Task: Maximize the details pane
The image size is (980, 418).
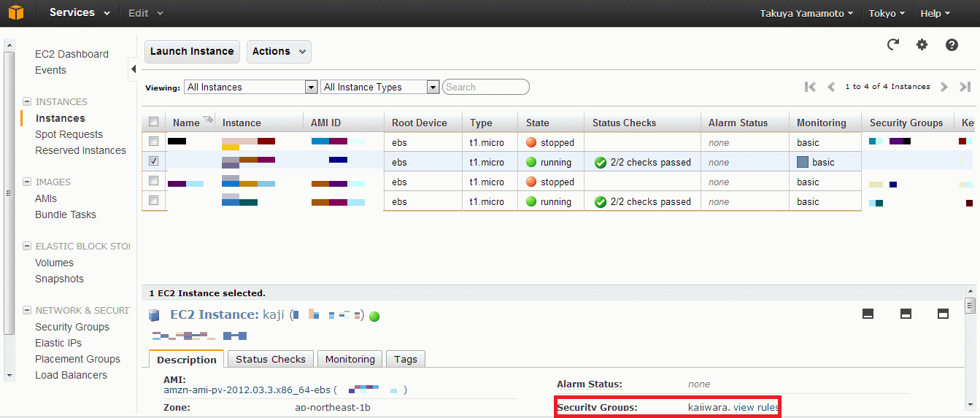Action: pyautogui.click(x=943, y=314)
